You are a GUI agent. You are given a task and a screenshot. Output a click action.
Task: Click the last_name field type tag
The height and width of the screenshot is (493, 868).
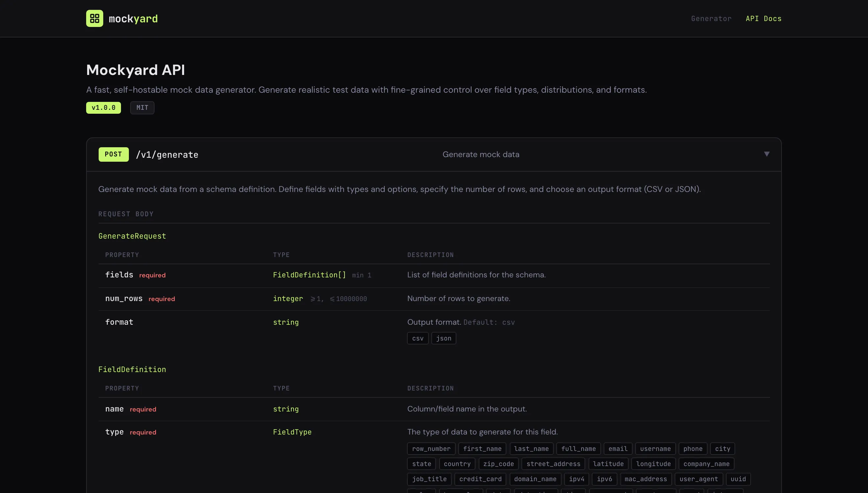click(x=531, y=449)
